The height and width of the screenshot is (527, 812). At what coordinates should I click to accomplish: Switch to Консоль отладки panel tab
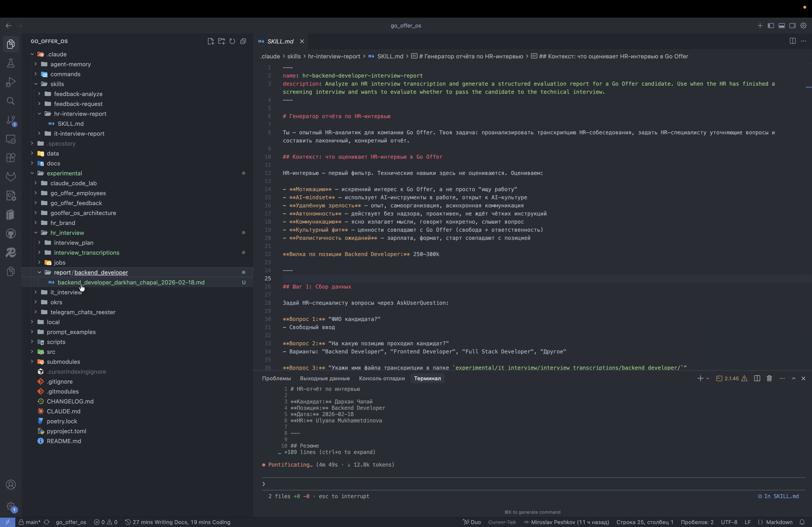(x=382, y=378)
